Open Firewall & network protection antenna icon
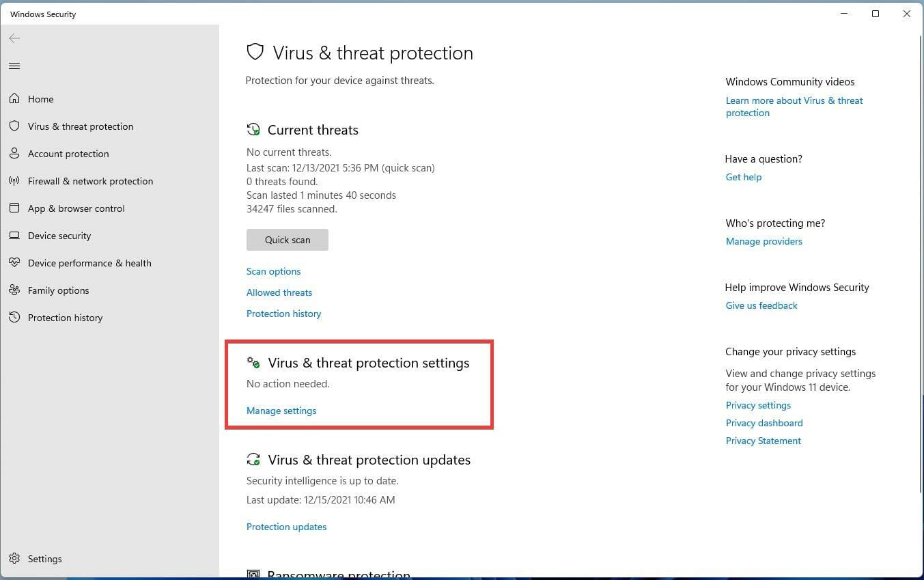This screenshot has width=924, height=580. (x=14, y=181)
